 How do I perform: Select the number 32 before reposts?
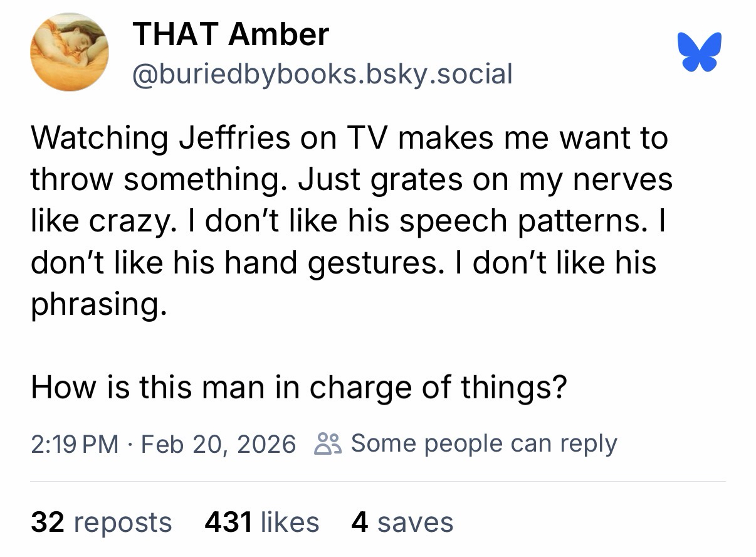point(49,522)
